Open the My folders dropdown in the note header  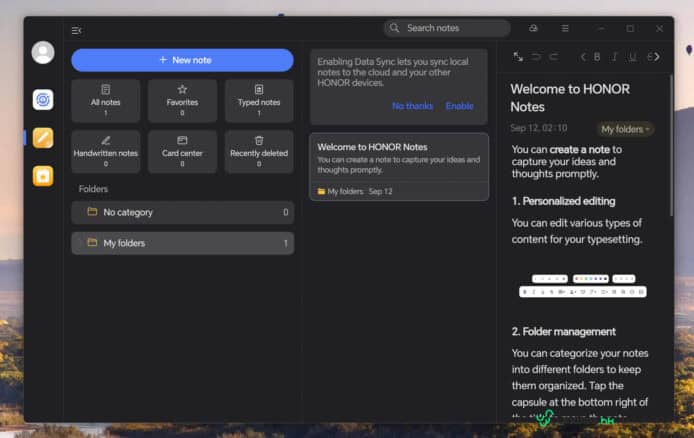point(625,129)
